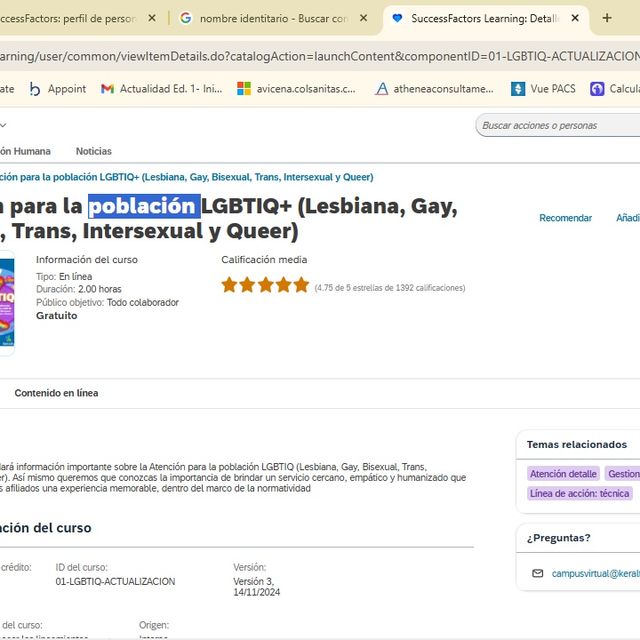Click the 4.75 de 5 estrellas rating text
The image size is (640, 640).
point(390,288)
